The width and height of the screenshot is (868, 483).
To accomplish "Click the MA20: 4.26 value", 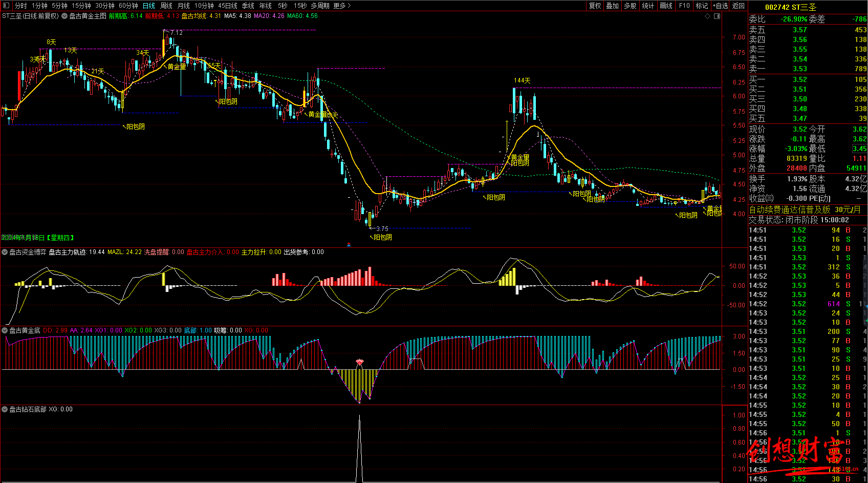I will (269, 16).
